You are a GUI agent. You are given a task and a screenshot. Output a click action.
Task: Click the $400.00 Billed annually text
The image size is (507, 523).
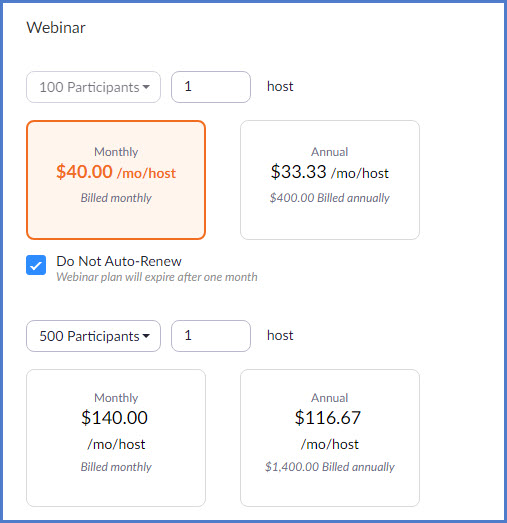point(330,198)
